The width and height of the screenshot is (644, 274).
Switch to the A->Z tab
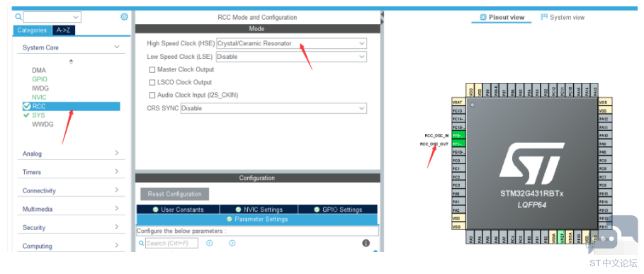64,30
